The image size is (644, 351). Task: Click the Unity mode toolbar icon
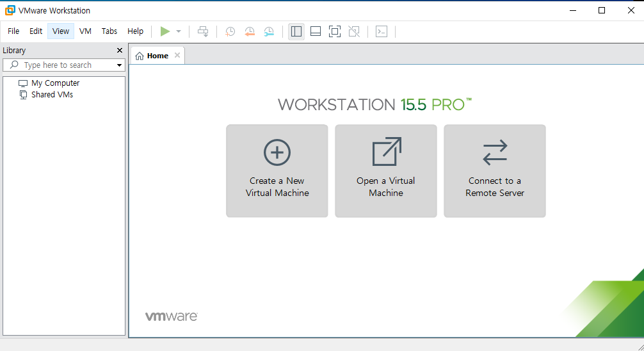coord(354,31)
